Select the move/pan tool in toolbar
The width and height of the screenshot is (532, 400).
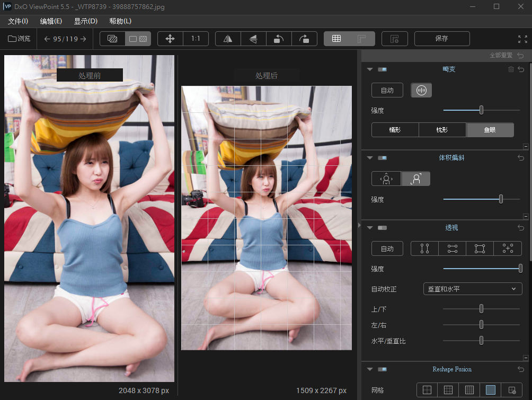click(170, 39)
